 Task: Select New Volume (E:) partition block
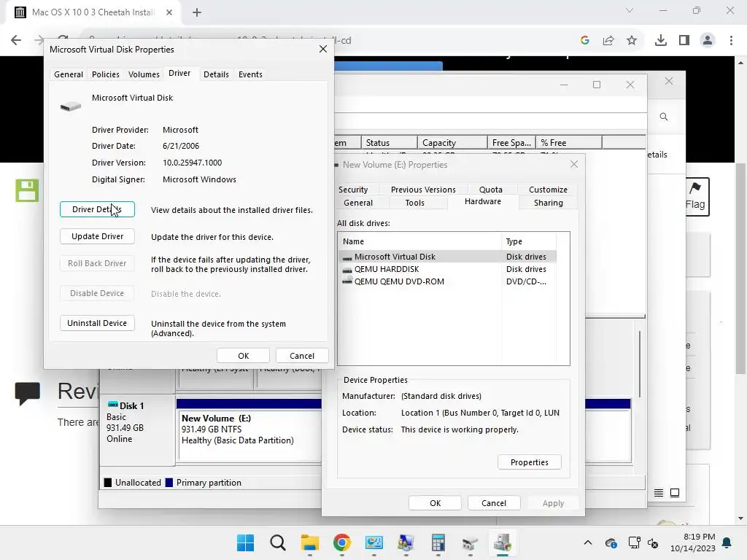click(249, 435)
